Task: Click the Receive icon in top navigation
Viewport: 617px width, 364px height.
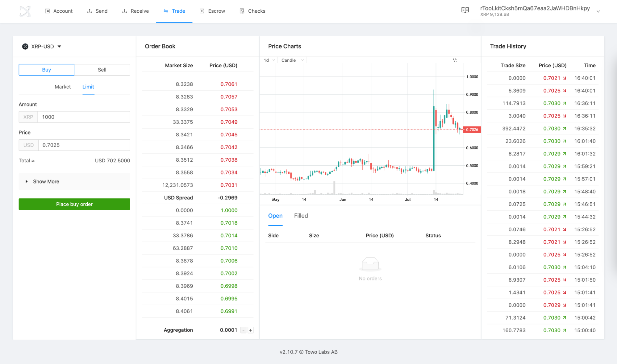Action: click(x=124, y=11)
